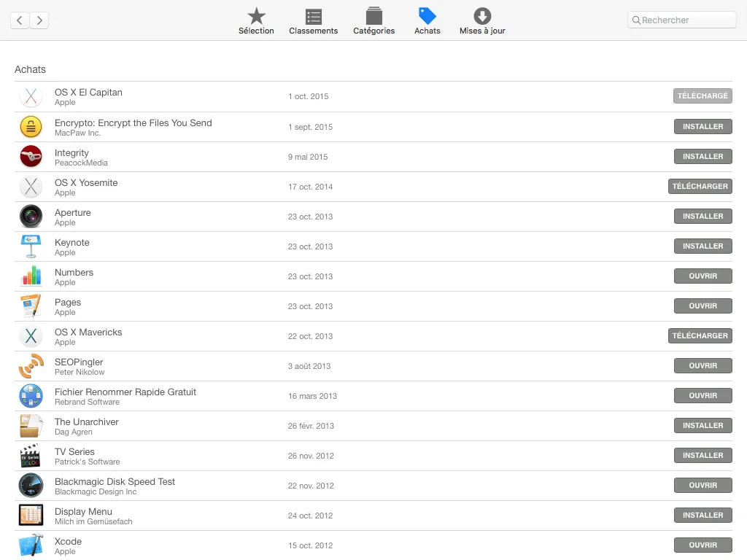
Task: Click the Integrity app title
Action: [x=71, y=153]
